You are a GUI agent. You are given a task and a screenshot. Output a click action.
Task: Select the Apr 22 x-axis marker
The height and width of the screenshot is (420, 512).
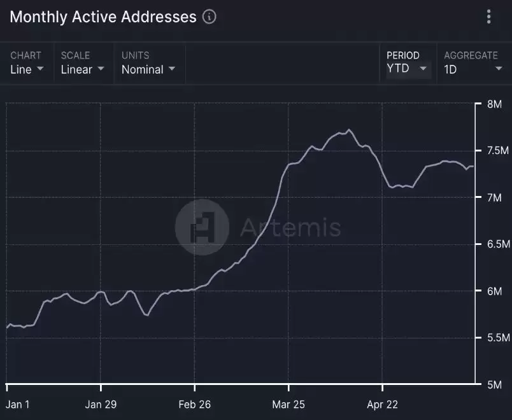pos(382,404)
